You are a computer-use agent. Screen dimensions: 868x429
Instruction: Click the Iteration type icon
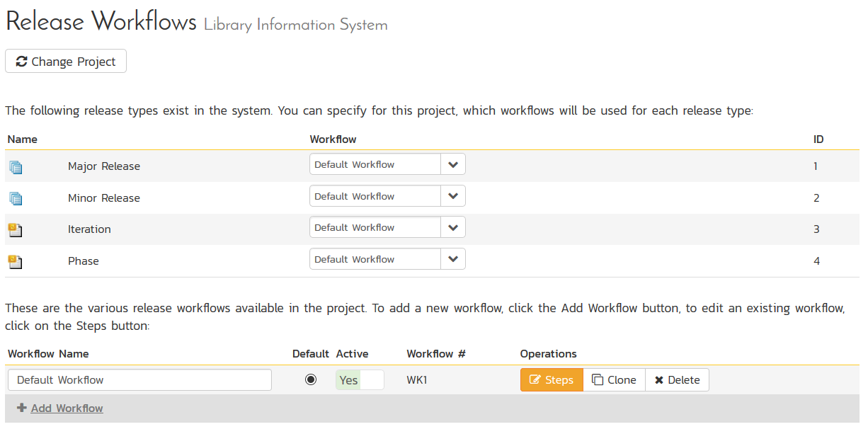coord(15,229)
